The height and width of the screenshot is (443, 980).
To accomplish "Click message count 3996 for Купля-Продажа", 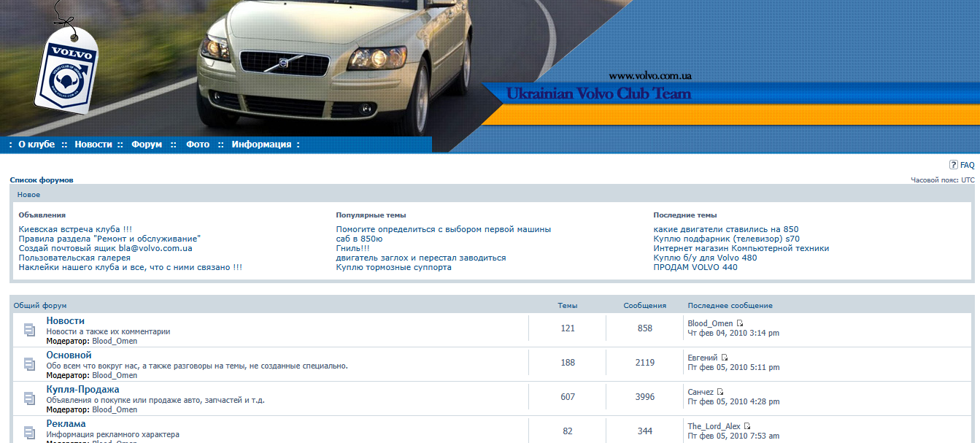I will pos(645,397).
